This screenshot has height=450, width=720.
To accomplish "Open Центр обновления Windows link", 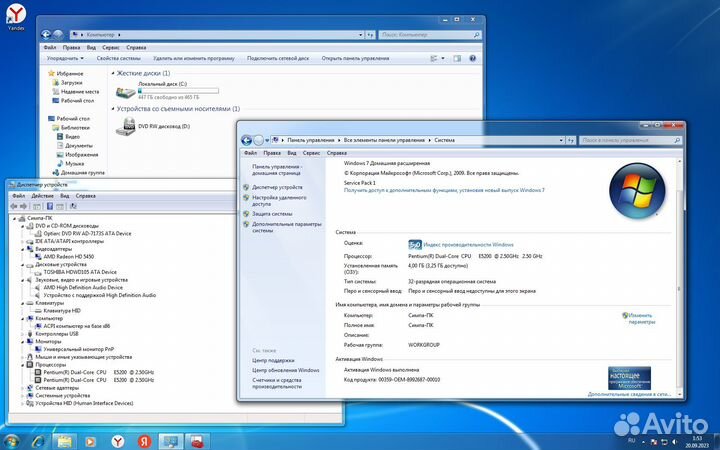I will click(x=285, y=370).
